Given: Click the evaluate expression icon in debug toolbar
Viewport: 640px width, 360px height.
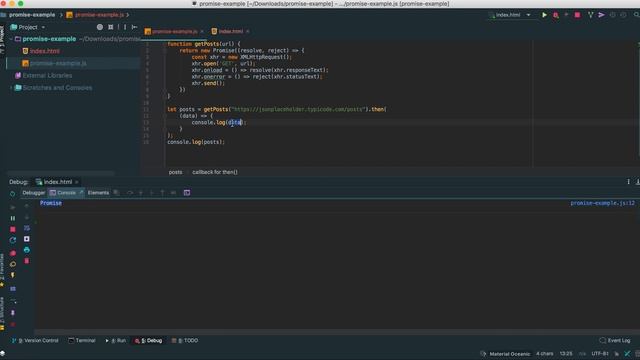Looking at the screenshot, I should pos(187,193).
